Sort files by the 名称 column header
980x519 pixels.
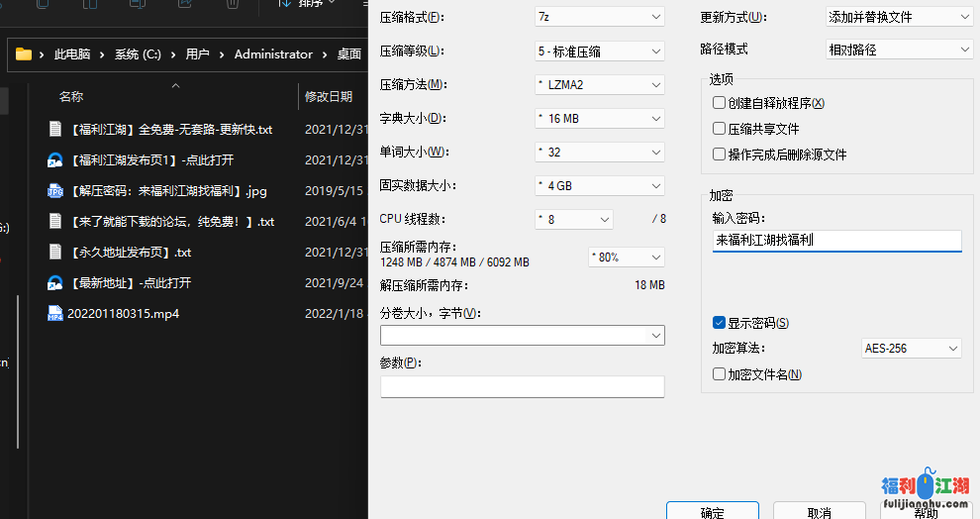point(71,96)
